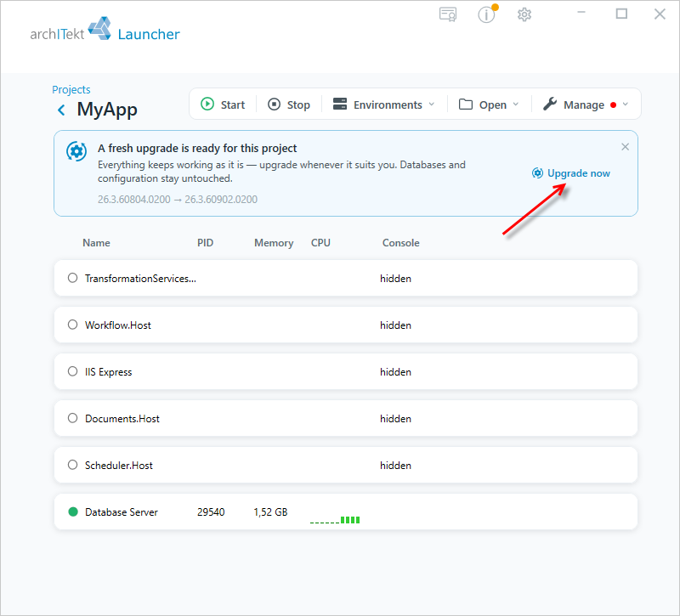The height and width of the screenshot is (616, 680).
Task: Click the MyApp project title
Action: 107,110
